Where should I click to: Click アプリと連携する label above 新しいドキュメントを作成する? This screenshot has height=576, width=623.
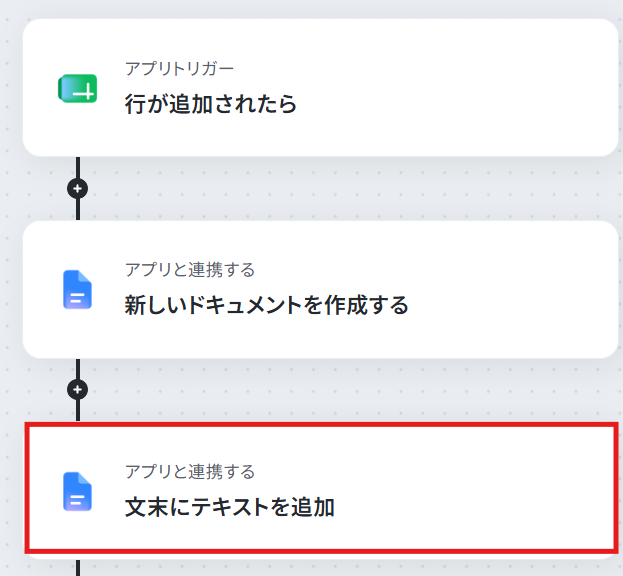click(190, 270)
